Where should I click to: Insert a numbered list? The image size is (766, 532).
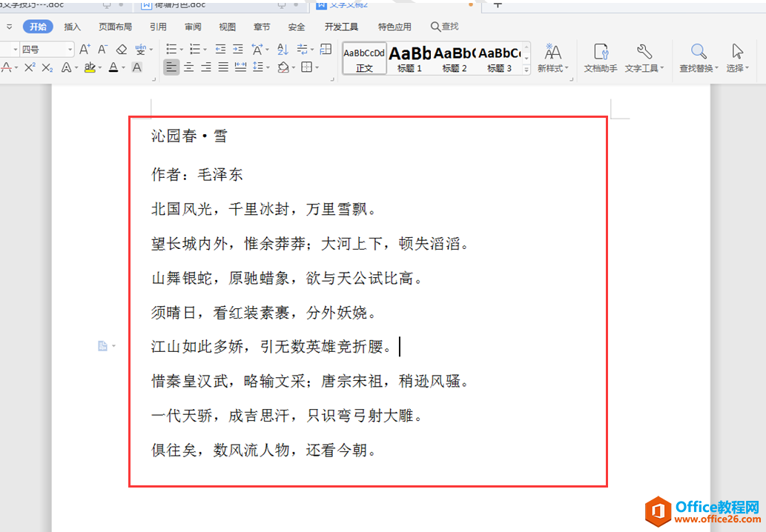click(195, 50)
